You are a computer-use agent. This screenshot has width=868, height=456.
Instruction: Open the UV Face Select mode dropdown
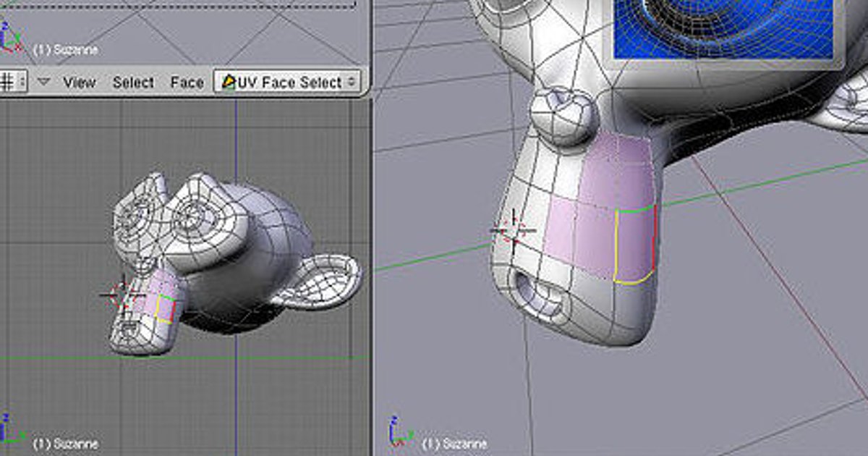coord(289,83)
